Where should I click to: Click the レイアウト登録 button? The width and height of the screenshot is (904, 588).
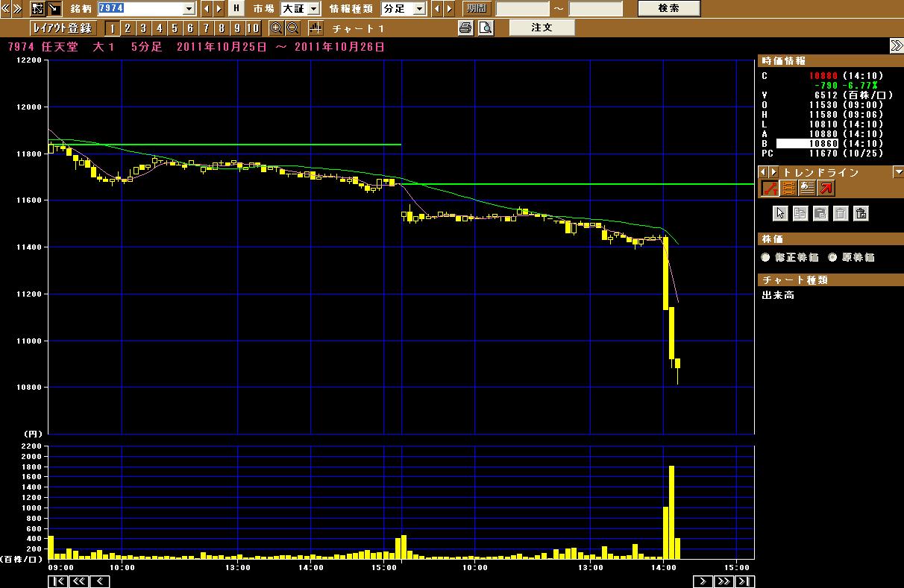[x=63, y=28]
